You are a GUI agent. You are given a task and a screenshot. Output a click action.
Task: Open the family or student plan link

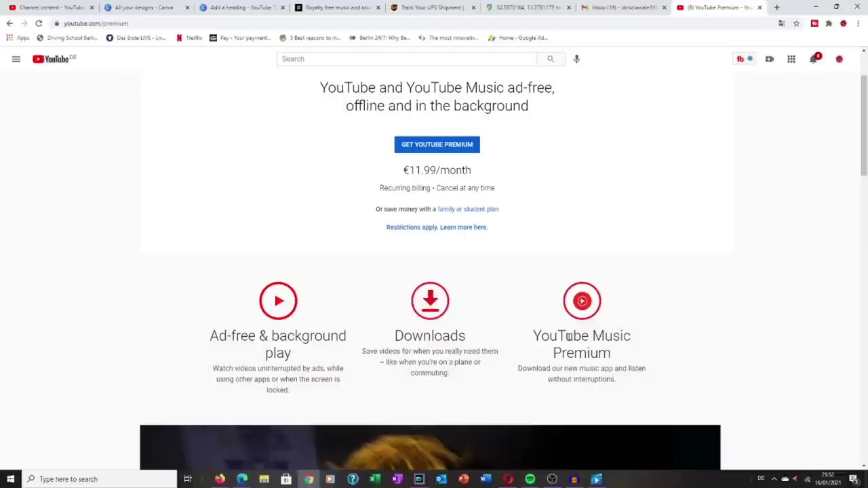tap(468, 209)
